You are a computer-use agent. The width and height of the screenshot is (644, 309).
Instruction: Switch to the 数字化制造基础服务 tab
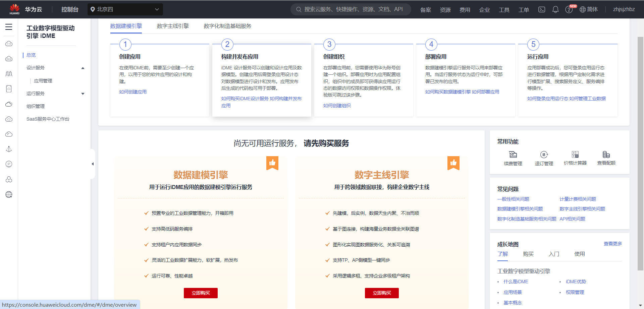227,26
